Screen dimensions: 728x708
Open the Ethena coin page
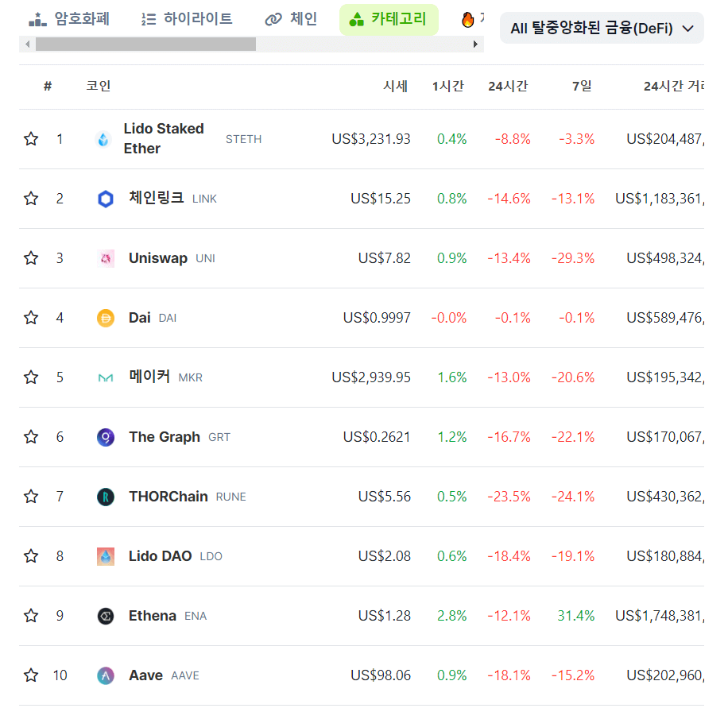153,616
